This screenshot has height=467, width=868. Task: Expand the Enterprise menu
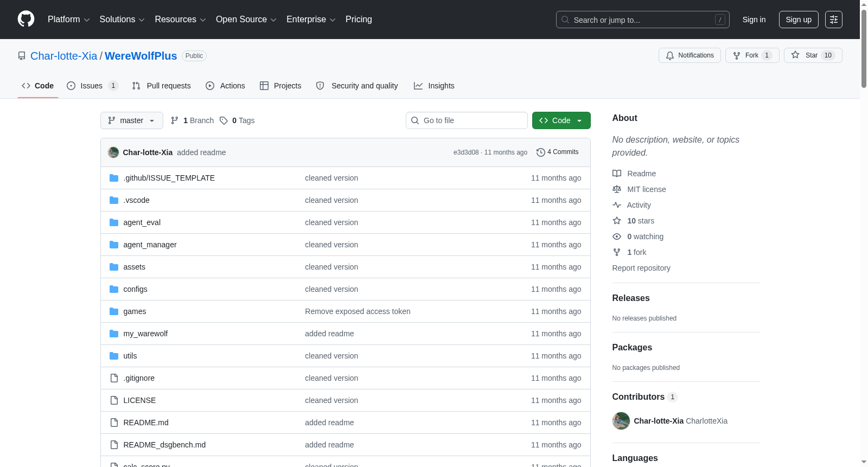click(x=311, y=20)
